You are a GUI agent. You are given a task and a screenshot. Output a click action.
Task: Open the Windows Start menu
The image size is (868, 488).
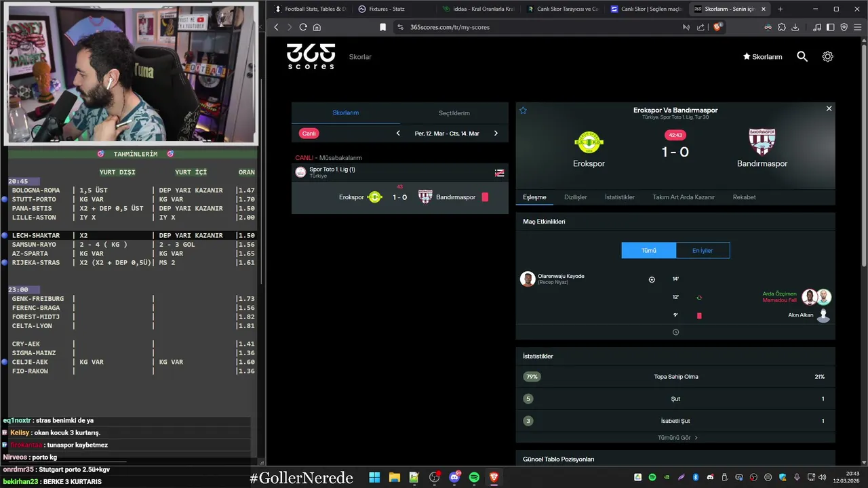pos(374,477)
